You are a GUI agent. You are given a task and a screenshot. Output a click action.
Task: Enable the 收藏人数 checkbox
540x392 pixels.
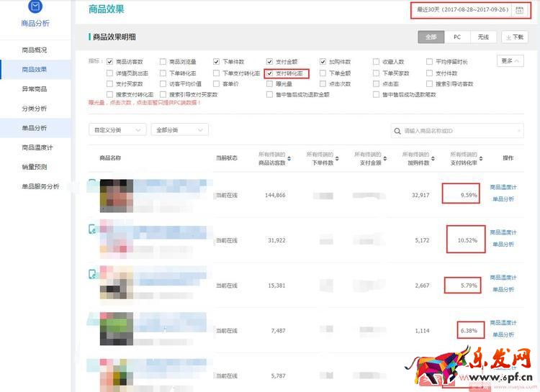[x=376, y=62]
